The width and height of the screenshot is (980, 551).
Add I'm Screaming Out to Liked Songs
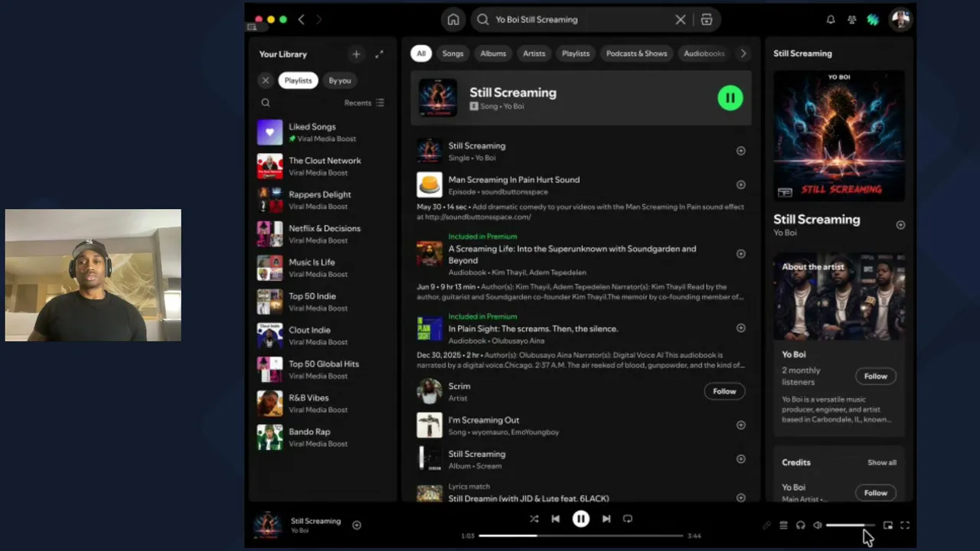point(740,425)
